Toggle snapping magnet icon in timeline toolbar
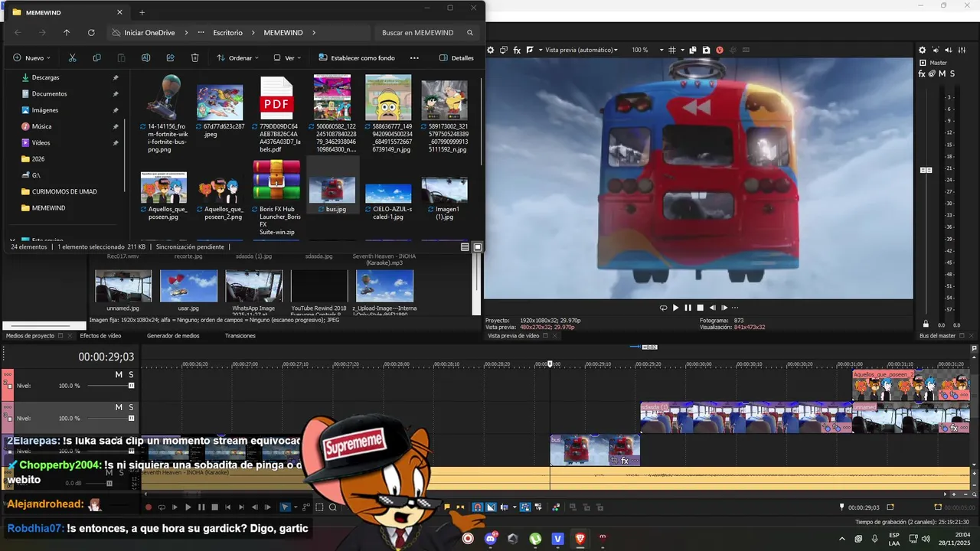Image resolution: width=980 pixels, height=551 pixels. point(477,507)
